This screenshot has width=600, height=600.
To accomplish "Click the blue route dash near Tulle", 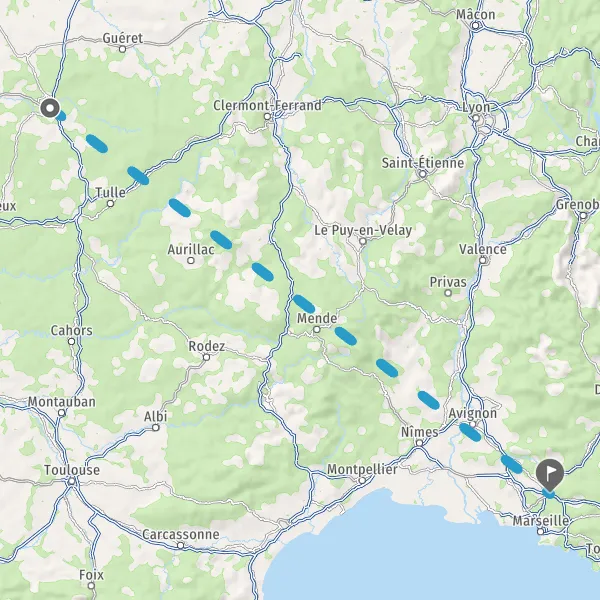I will click(138, 176).
